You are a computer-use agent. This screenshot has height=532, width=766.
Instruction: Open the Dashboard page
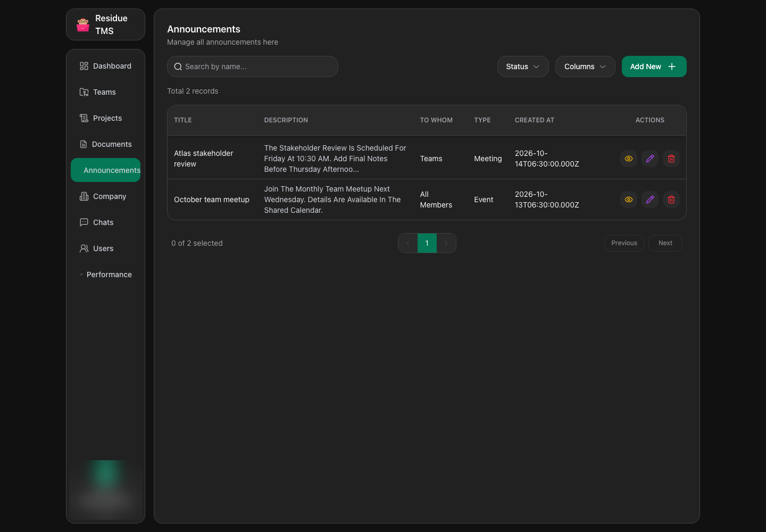point(105,66)
